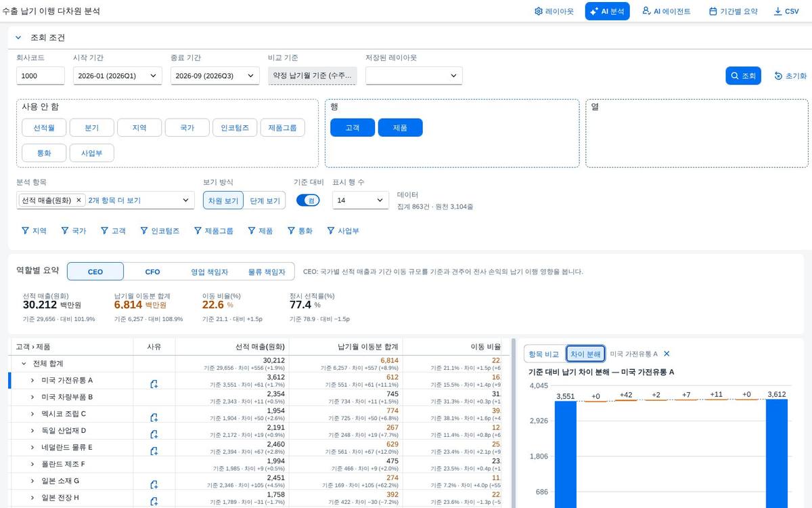The image size is (812, 508).
Task: Add reason note for 미국 가전유통 A
Action: [154, 384]
